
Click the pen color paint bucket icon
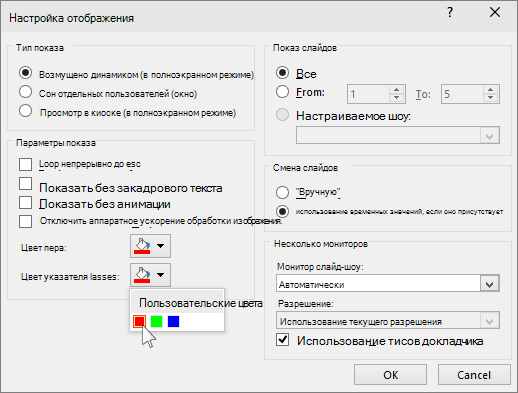142,246
